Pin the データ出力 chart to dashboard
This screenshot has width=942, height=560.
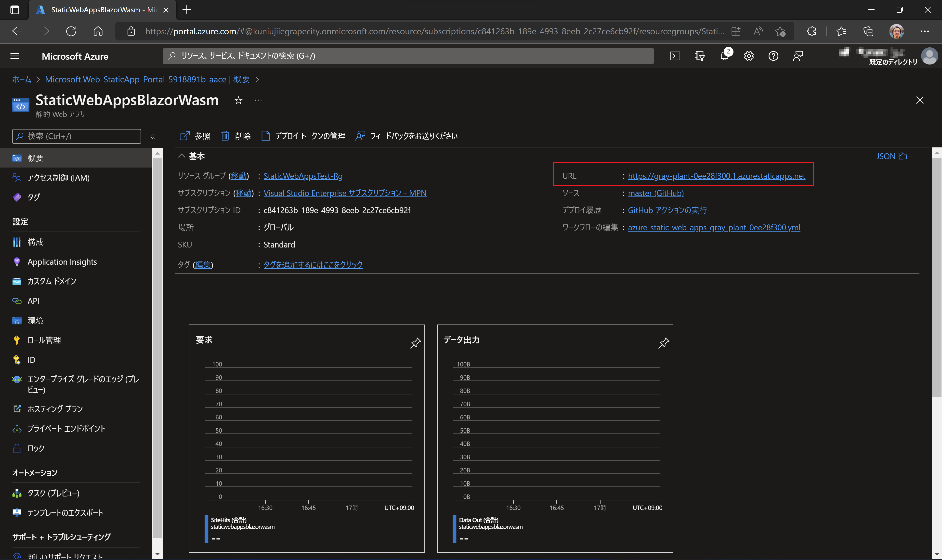tap(664, 343)
